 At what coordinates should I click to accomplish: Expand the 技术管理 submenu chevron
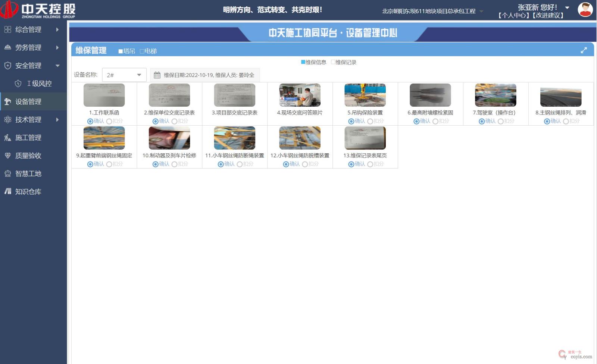coord(57,119)
